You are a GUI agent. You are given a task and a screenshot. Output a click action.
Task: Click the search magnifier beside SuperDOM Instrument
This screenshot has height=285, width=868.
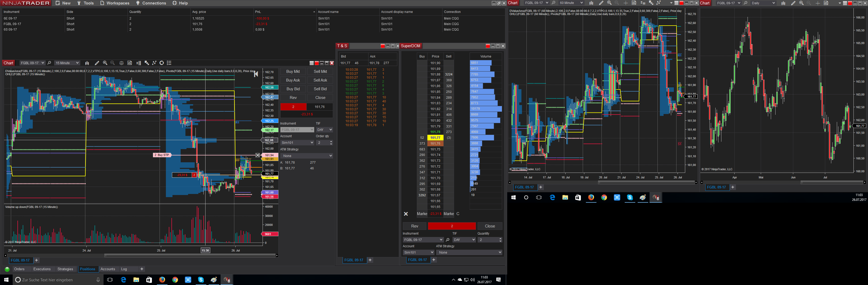447,240
